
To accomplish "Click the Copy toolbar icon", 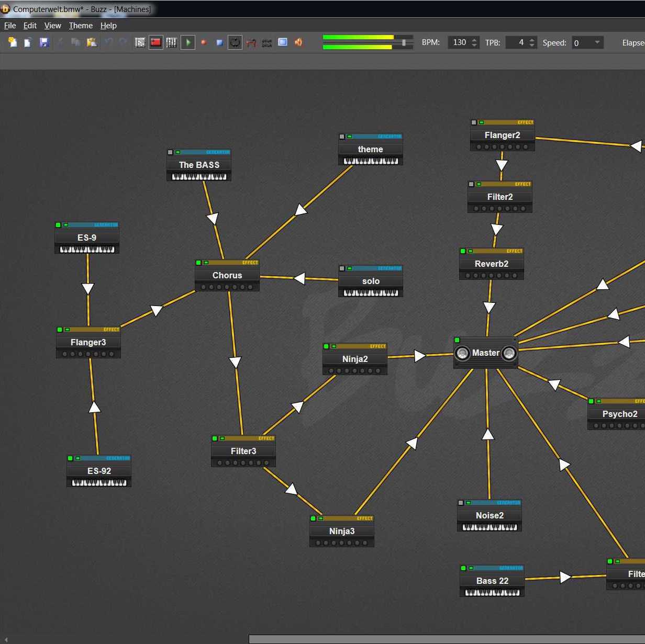I will (76, 42).
